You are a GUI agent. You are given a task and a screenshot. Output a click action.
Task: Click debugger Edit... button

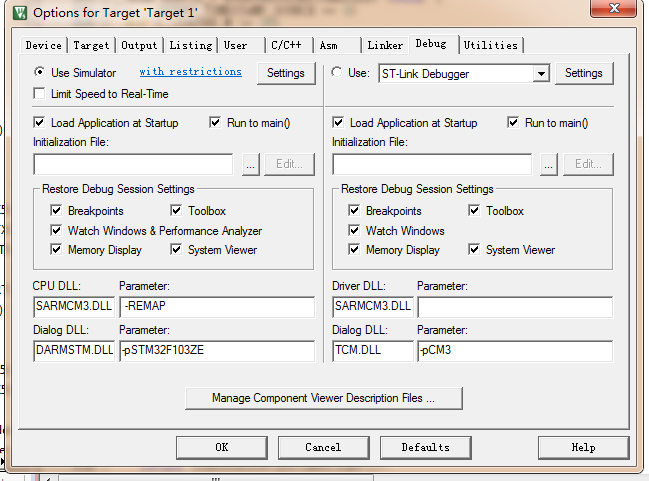click(588, 164)
